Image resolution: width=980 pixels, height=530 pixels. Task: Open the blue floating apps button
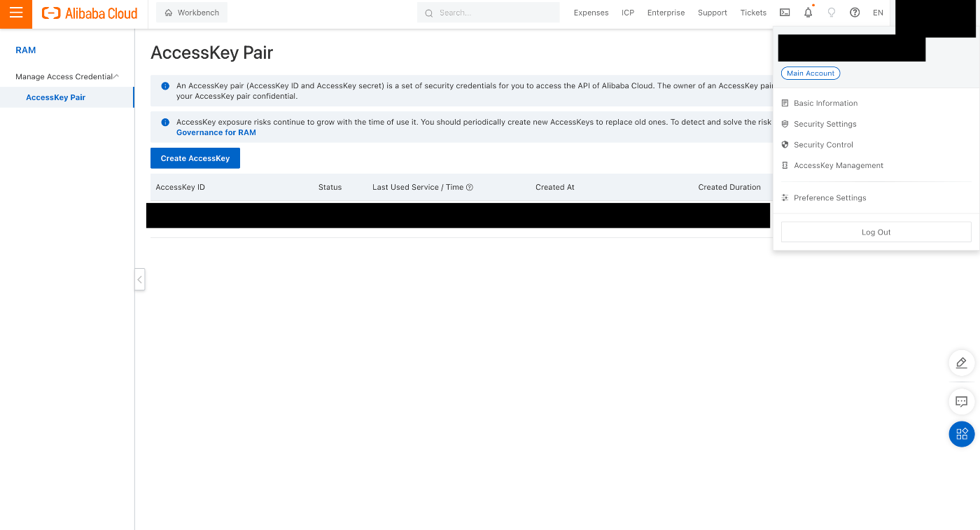pyautogui.click(x=961, y=434)
